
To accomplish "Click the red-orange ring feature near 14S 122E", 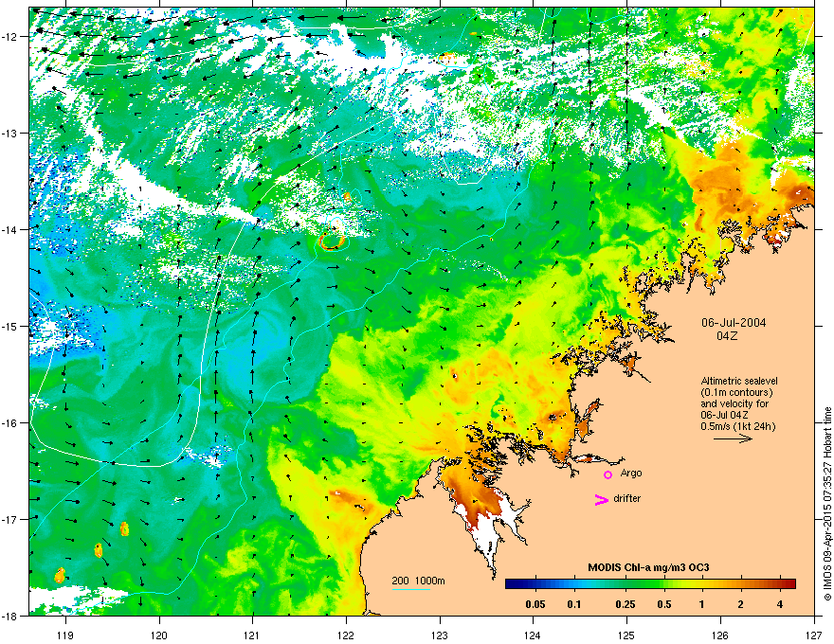I will tap(332, 241).
